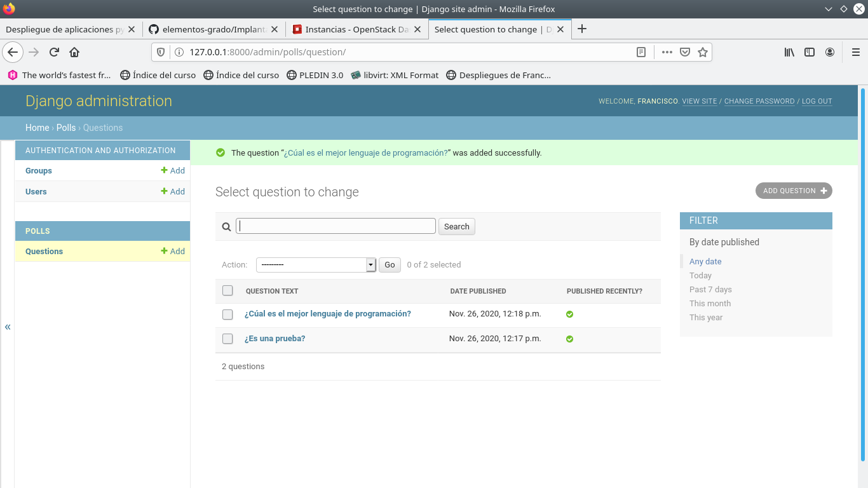Filter by Today

700,276
